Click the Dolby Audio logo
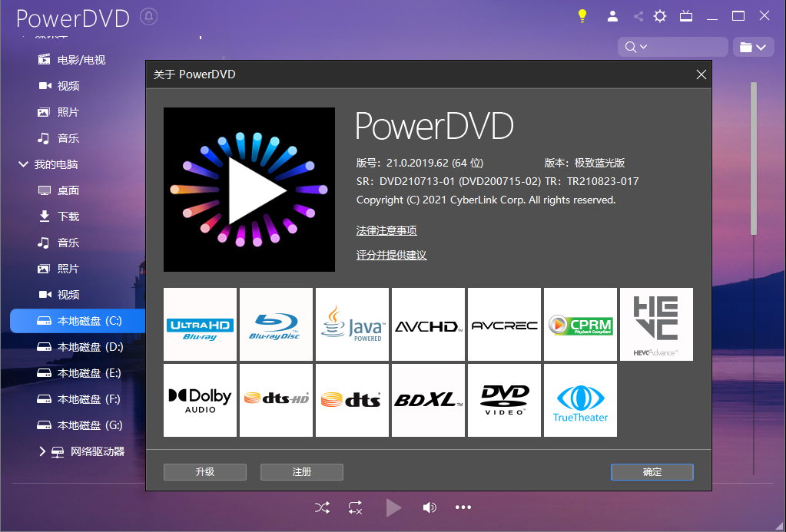The height and width of the screenshot is (532, 786). pyautogui.click(x=200, y=400)
